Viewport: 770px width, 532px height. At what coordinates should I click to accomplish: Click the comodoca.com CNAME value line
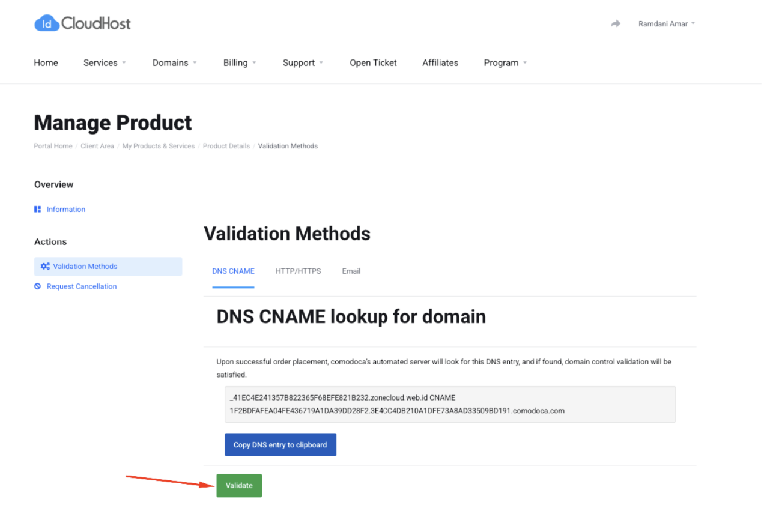tap(397, 411)
